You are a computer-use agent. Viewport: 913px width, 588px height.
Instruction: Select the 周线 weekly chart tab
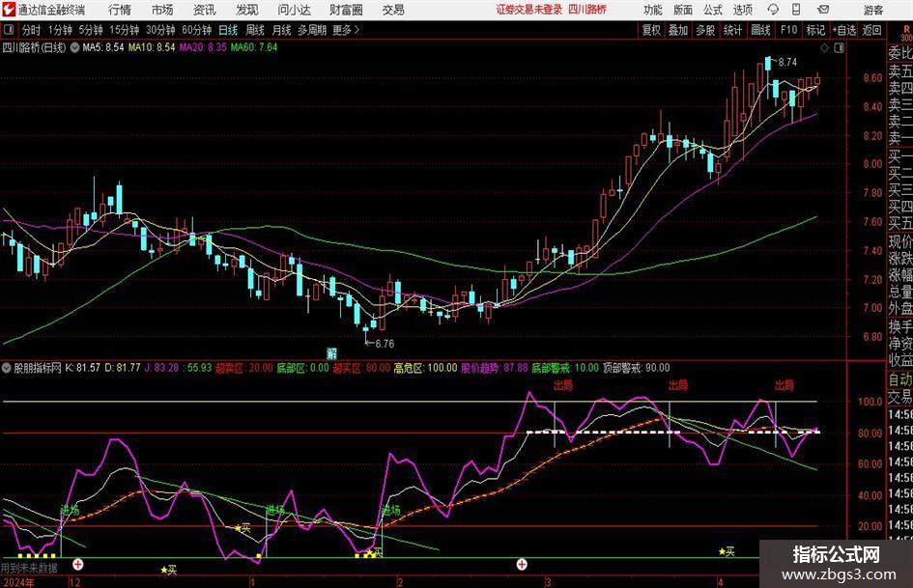click(255, 30)
